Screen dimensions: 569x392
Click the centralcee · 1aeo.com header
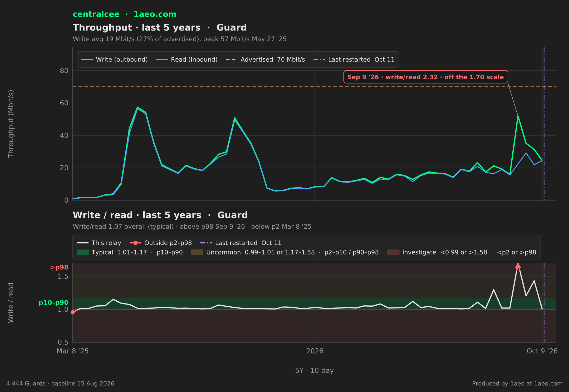coord(124,14)
